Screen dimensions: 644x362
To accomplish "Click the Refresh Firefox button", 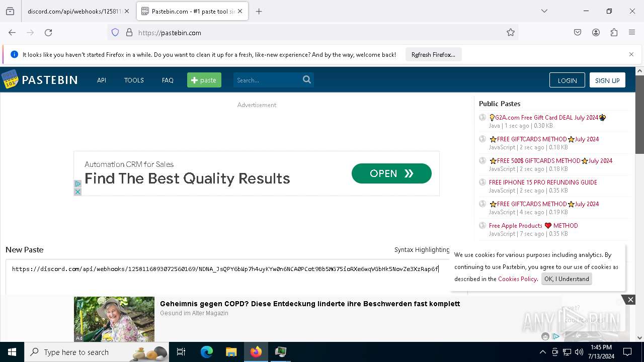I will tap(433, 54).
